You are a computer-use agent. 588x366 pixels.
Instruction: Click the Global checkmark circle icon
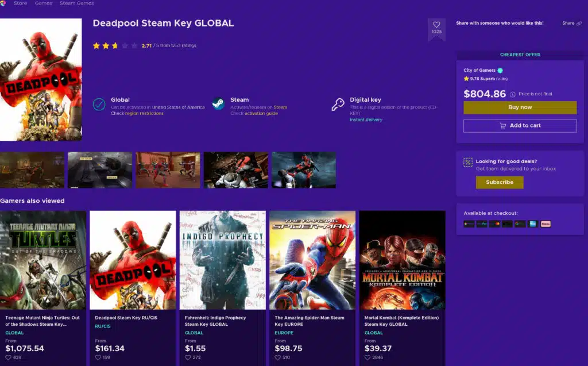(x=99, y=104)
